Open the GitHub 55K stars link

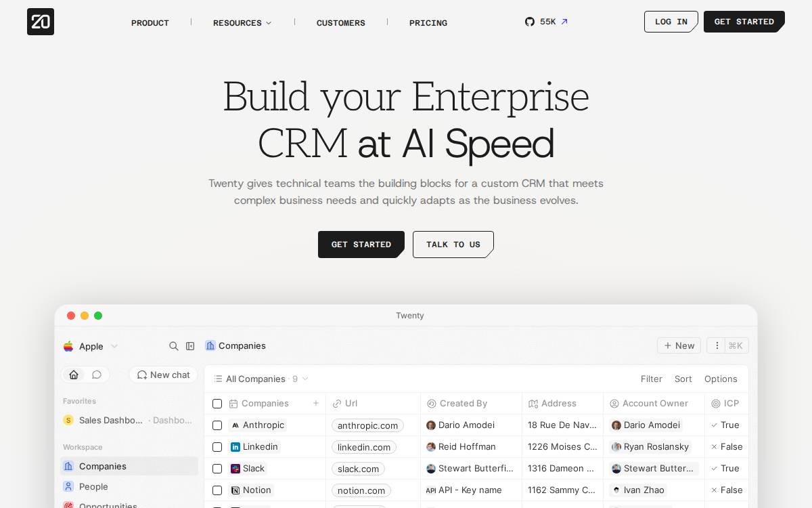pos(546,22)
